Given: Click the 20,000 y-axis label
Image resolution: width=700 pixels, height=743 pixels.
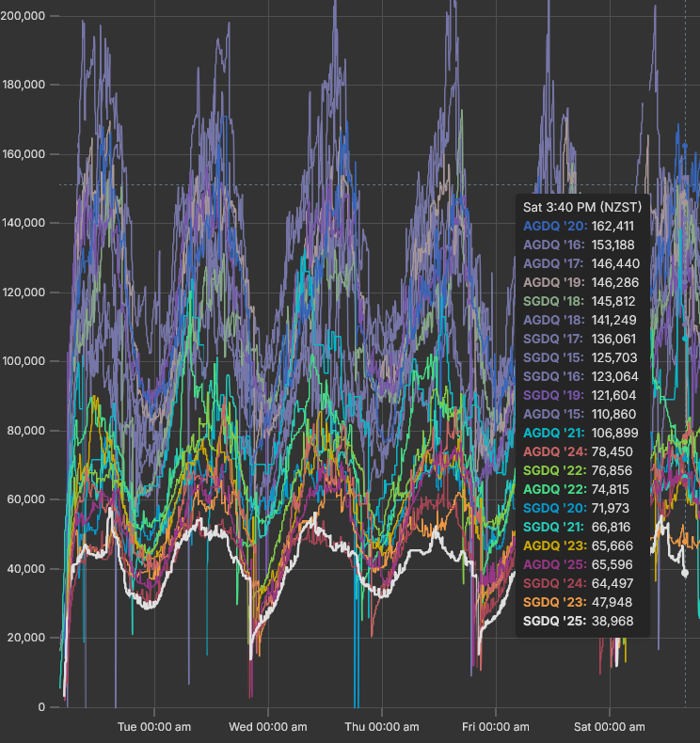Looking at the screenshot, I should (x=26, y=638).
